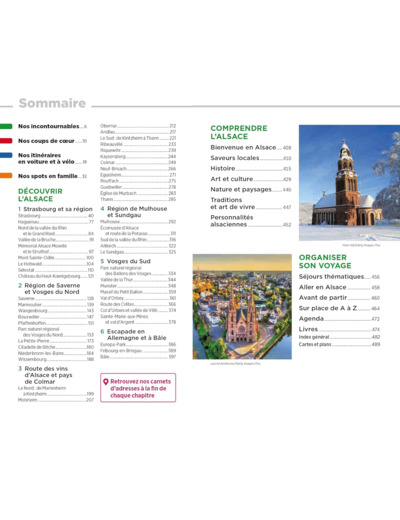Select the red bar beside Nos coups de cœur
Image resolution: width=400 pixels, height=520 pixels.
(x=6, y=141)
